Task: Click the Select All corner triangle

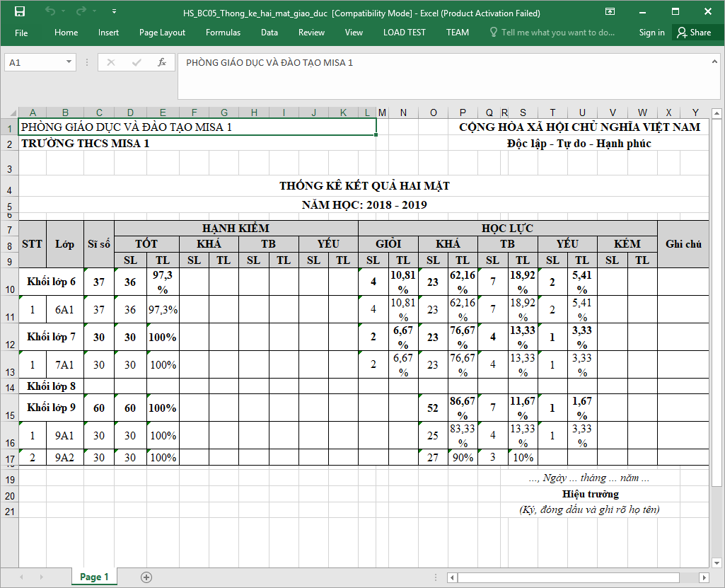Action: (x=9, y=113)
